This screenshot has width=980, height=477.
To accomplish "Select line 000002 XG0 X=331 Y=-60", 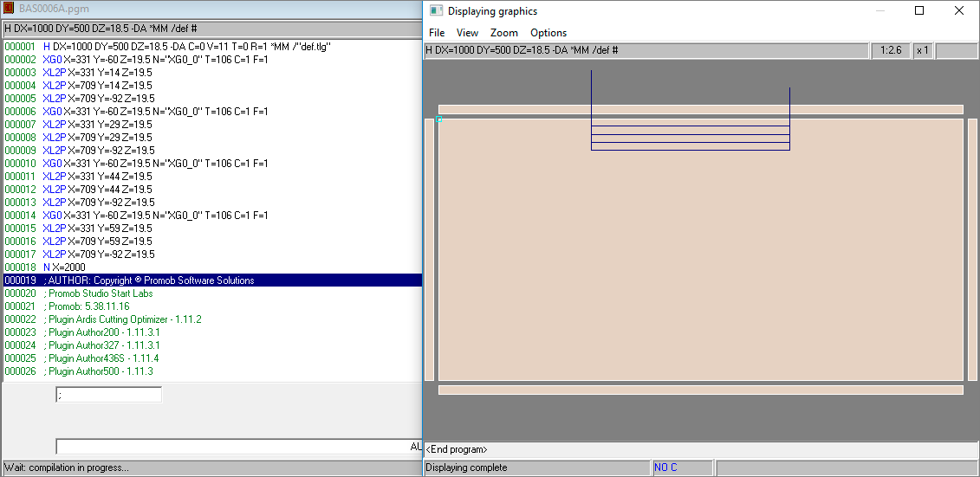I will click(212, 60).
